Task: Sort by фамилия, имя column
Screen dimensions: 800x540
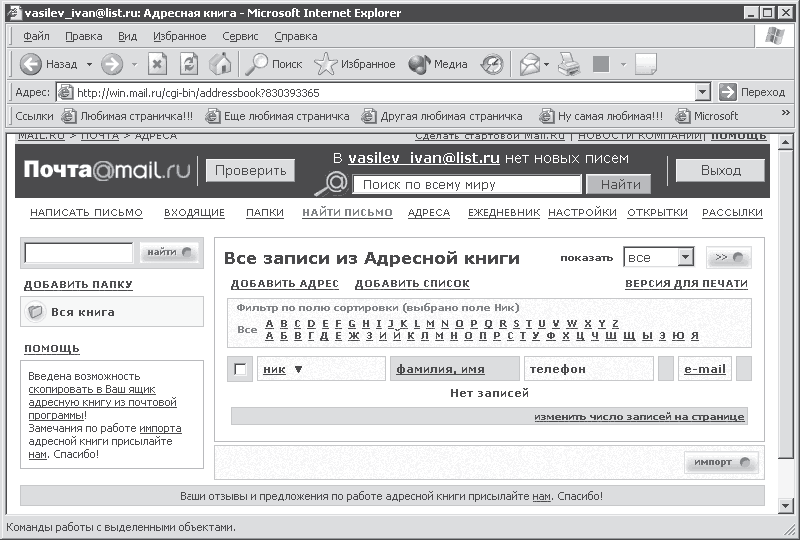Action: click(440, 369)
